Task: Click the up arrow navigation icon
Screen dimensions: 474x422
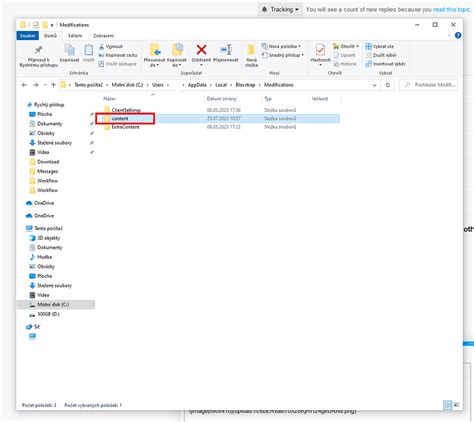Action: pos(53,85)
